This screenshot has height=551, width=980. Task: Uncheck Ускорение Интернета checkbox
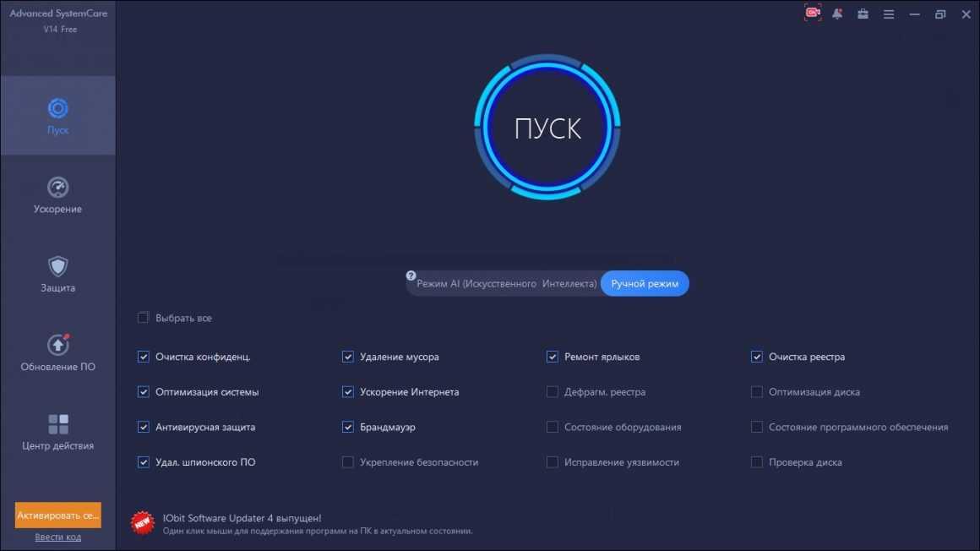click(347, 391)
